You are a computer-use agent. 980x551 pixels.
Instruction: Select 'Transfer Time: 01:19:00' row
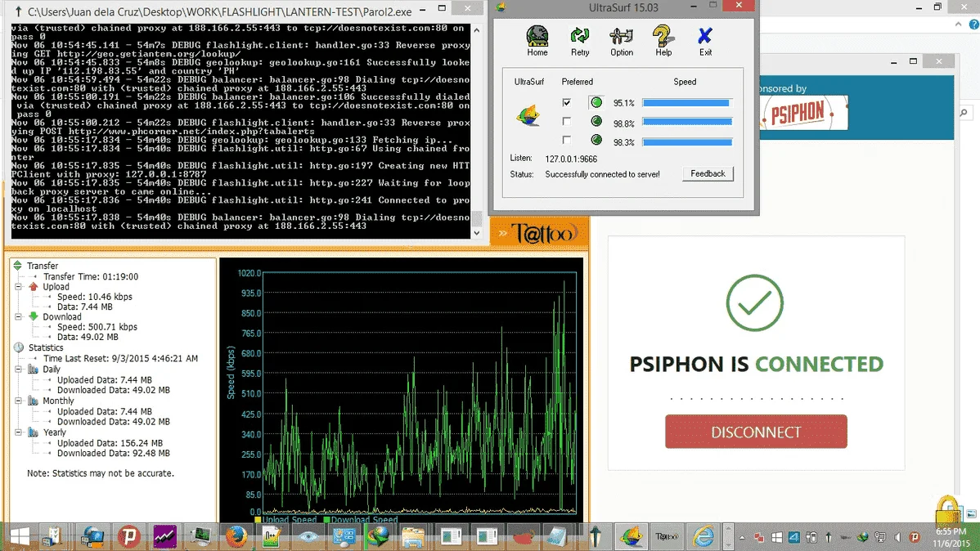[x=91, y=276]
